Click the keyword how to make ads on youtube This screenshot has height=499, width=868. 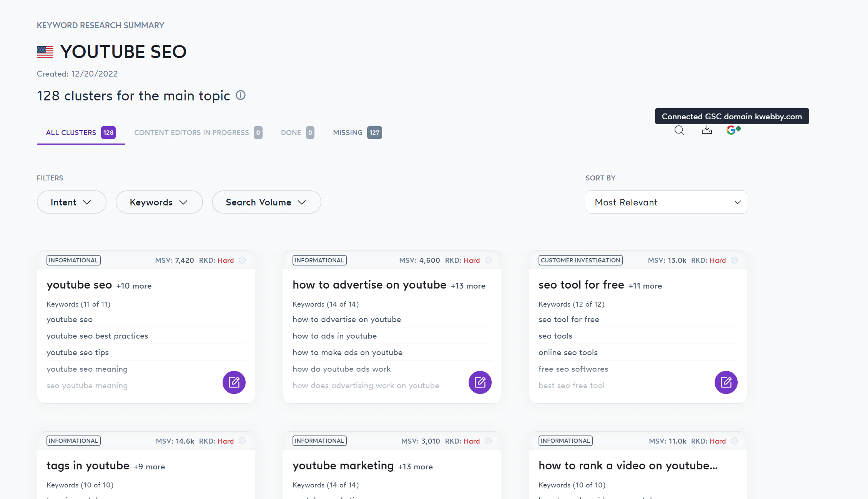(x=348, y=352)
